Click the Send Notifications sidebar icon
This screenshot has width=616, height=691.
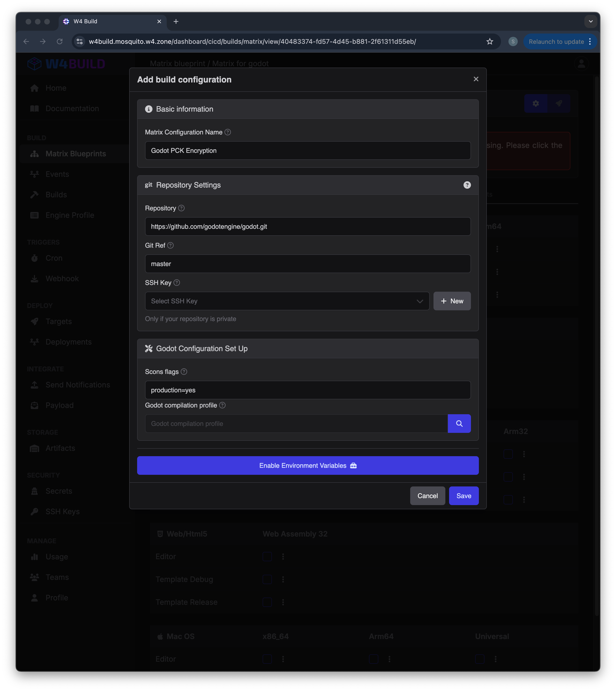(34, 385)
